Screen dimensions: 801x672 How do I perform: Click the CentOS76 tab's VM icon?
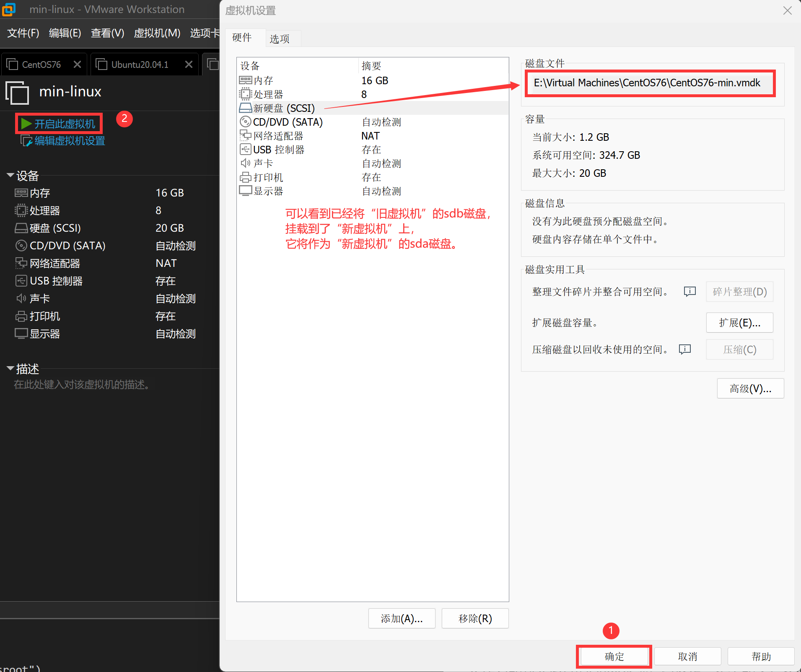tap(12, 64)
